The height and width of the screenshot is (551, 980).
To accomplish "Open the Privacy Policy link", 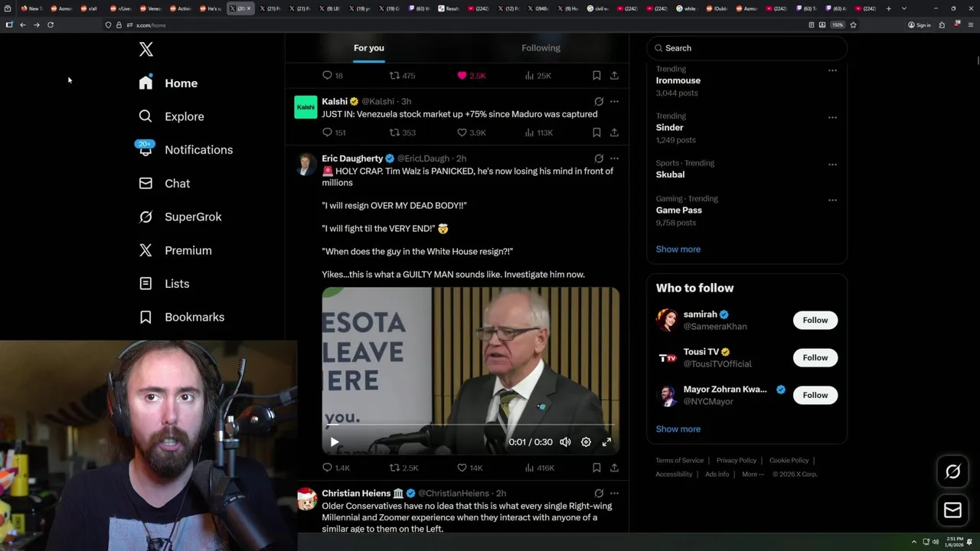I will click(x=737, y=461).
